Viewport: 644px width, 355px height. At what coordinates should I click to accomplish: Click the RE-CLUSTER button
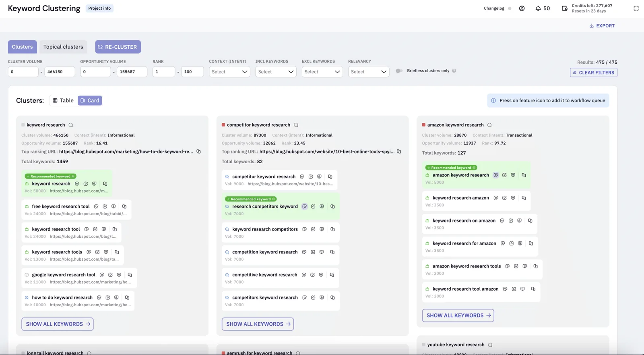[118, 47]
